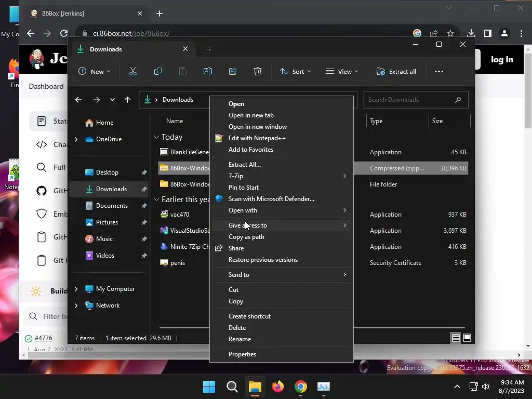Show hidden tray icons chevron
This screenshot has width=532, height=399.
tap(457, 387)
